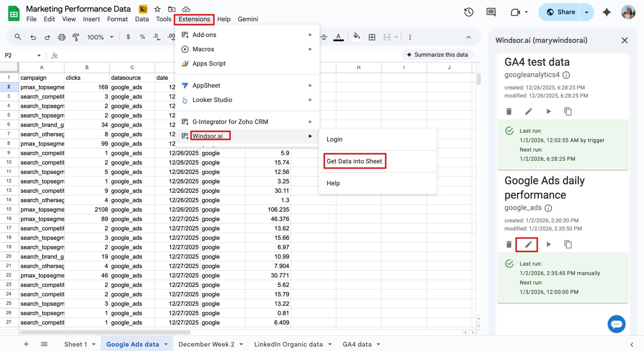Run the Google Ads daily performance query
Screen dimensions: 644x351
[x=549, y=244]
